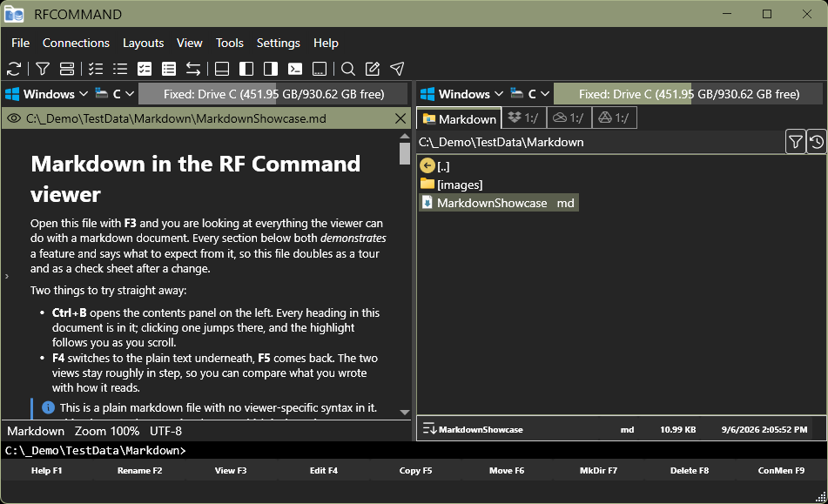Screen dimensions: 828x504
Task: Click the left panel drive C free space bar
Action: click(x=273, y=94)
